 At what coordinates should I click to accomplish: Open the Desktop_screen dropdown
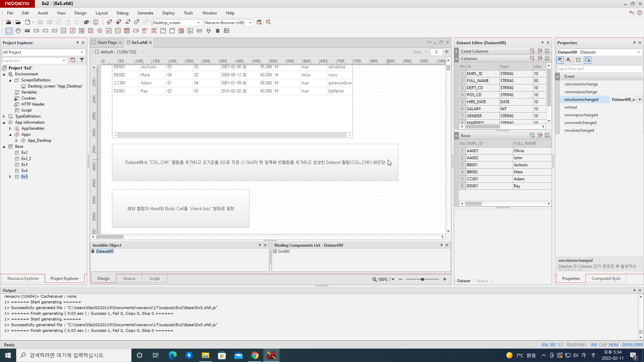click(198, 23)
